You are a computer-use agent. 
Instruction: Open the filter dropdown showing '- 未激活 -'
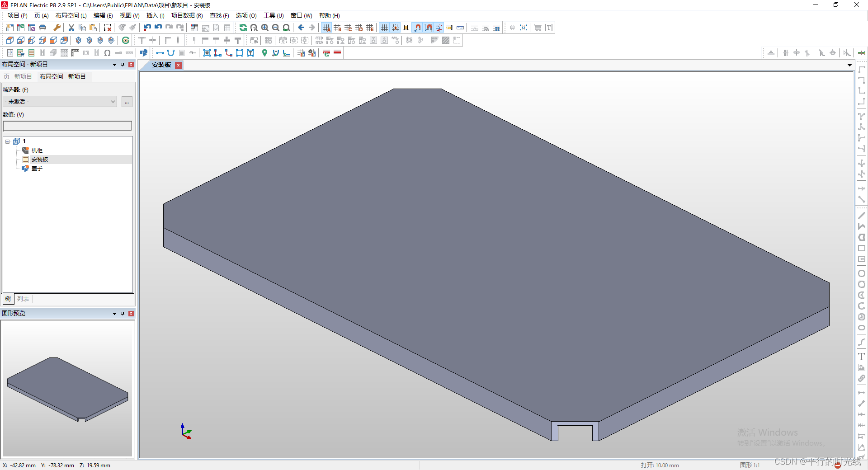click(x=60, y=102)
